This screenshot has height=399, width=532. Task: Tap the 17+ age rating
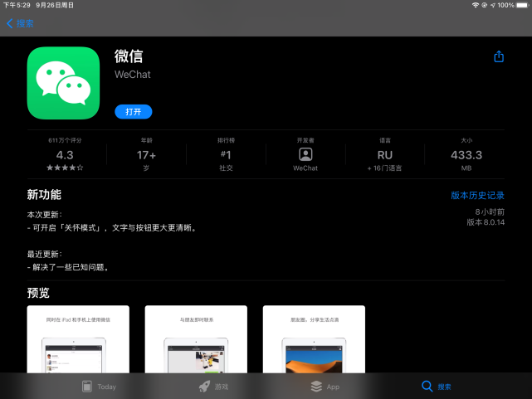coord(146,155)
